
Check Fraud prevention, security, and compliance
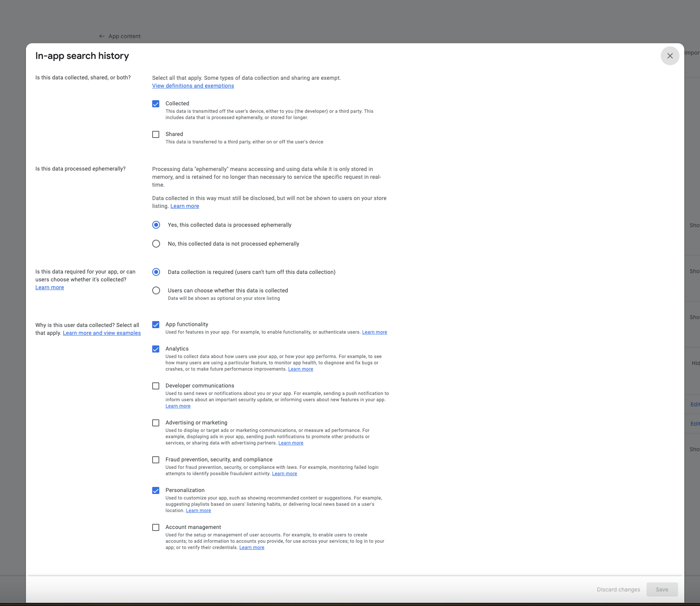tap(156, 459)
